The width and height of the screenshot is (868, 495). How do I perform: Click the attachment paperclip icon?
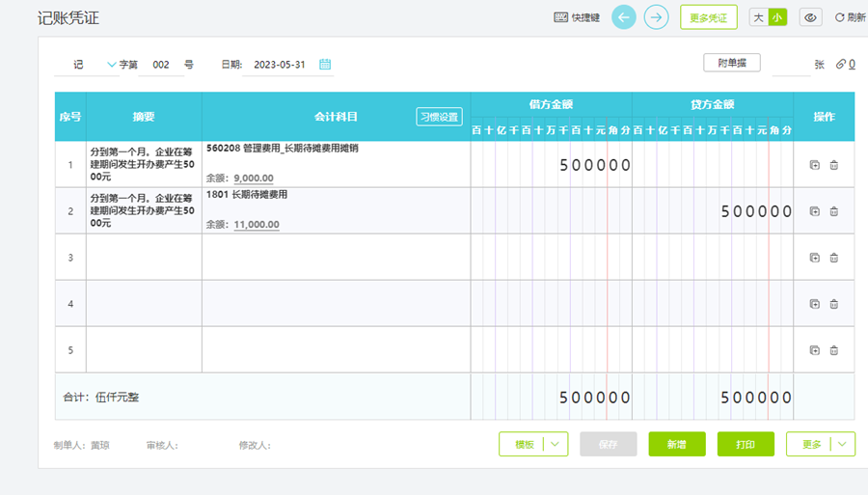coord(841,65)
